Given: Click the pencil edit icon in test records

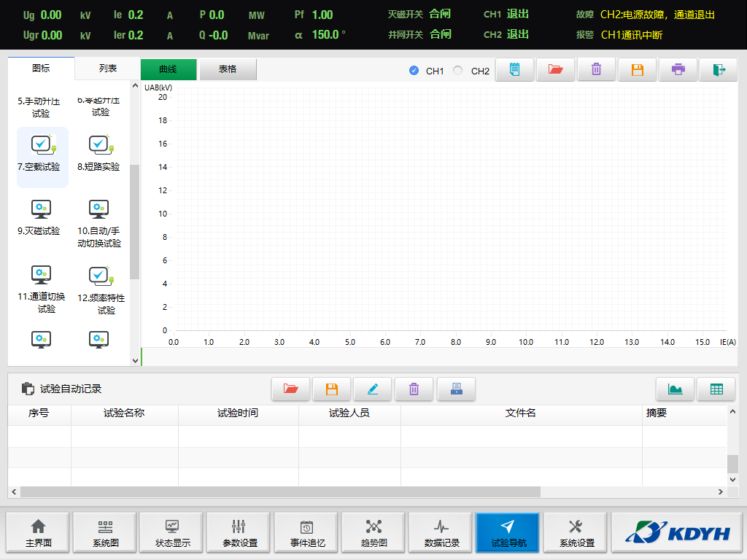Looking at the screenshot, I should tap(373, 389).
